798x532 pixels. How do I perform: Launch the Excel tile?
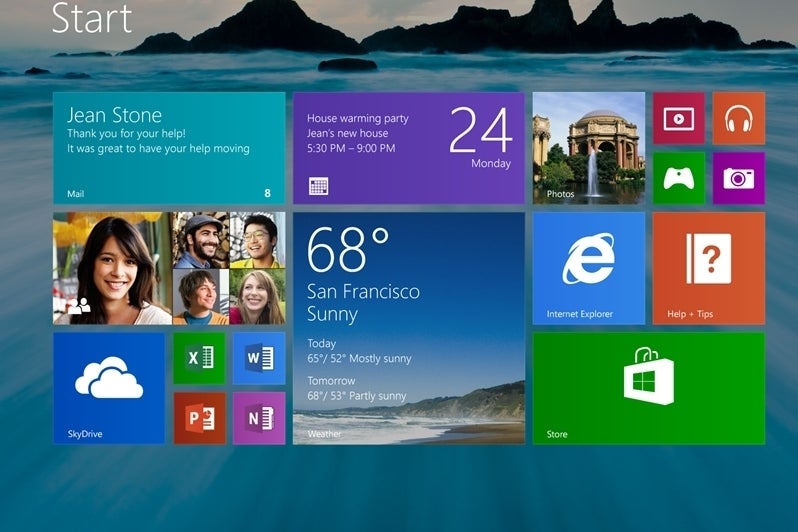point(199,358)
